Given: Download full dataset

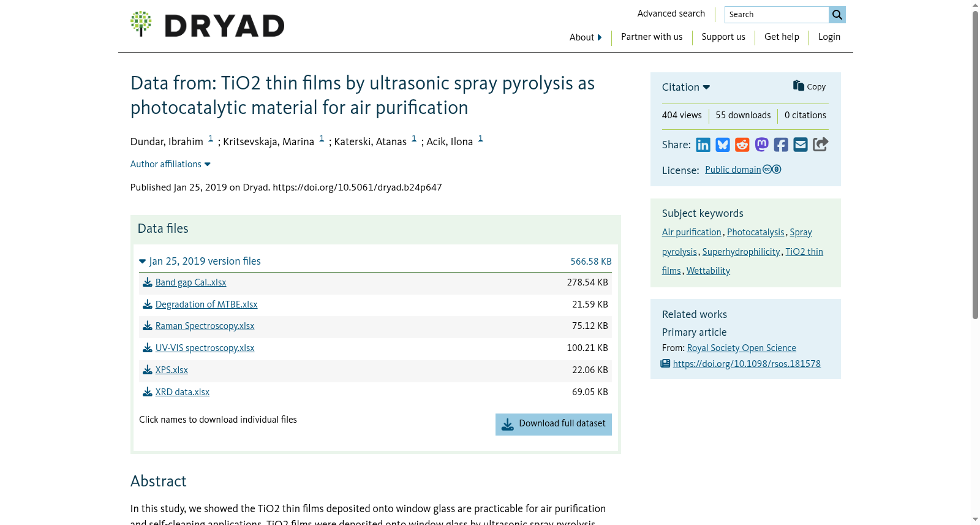Looking at the screenshot, I should (x=554, y=424).
